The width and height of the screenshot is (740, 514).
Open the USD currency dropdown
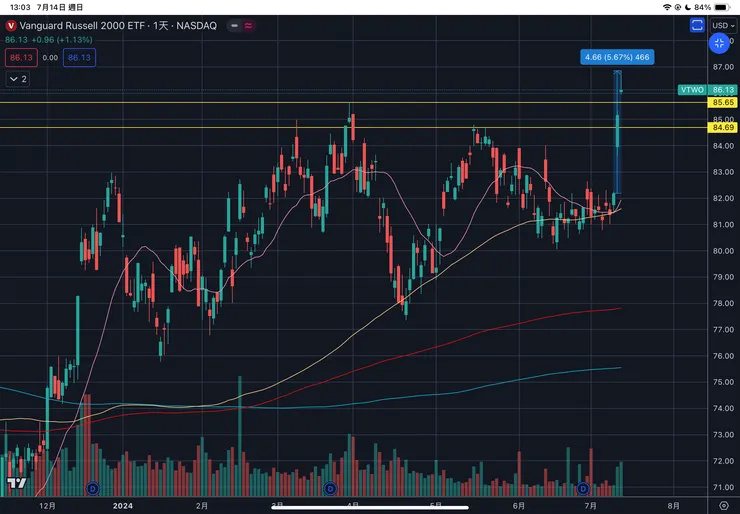click(723, 25)
